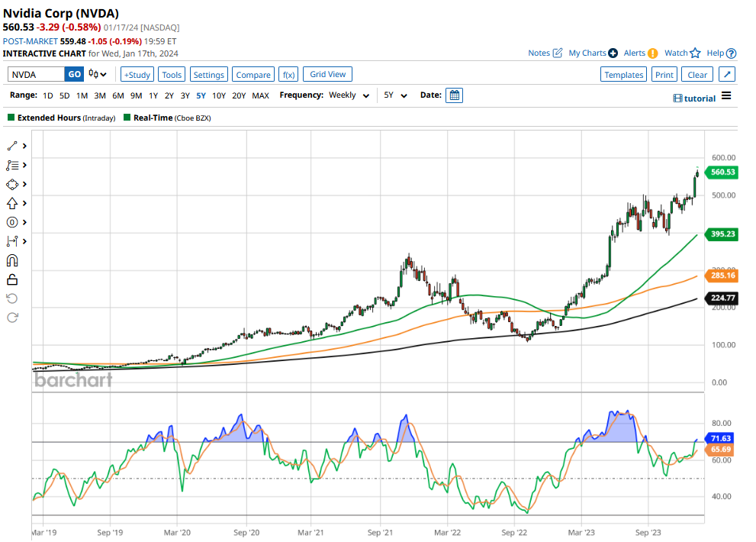Switch range to MAX
756x542 pixels.
click(260, 95)
